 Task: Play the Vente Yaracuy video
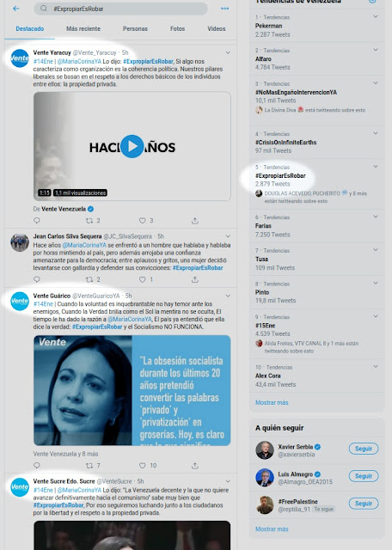(x=132, y=146)
